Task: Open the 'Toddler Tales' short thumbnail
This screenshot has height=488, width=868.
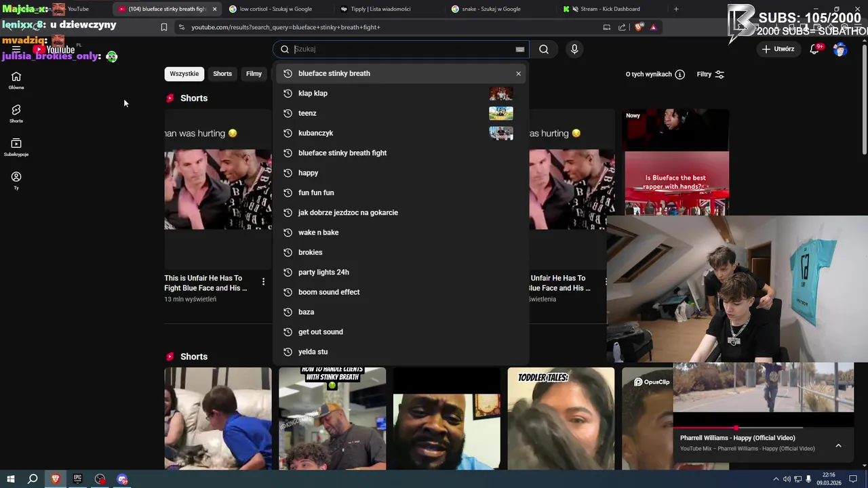Action: (x=561, y=418)
